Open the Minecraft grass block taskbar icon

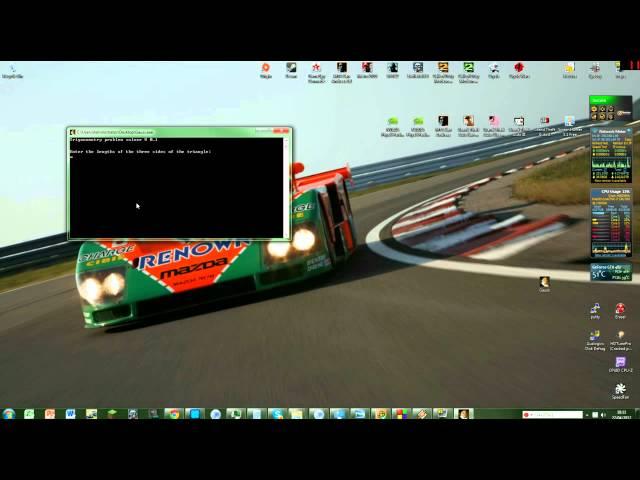(x=112, y=414)
